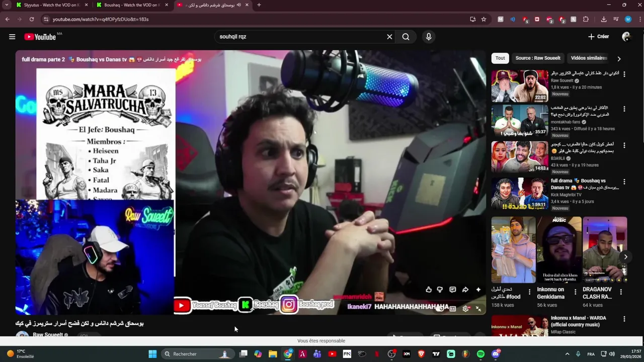Open options for the DRAGANOV CLASH Short

[x=621, y=292]
